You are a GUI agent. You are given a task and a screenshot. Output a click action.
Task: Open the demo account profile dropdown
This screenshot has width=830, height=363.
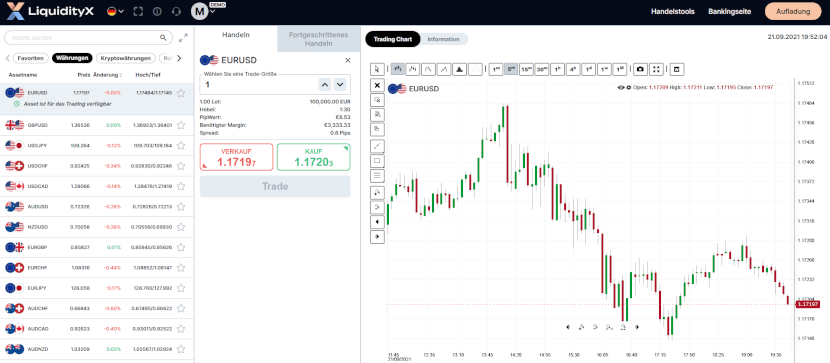pyautogui.click(x=204, y=11)
